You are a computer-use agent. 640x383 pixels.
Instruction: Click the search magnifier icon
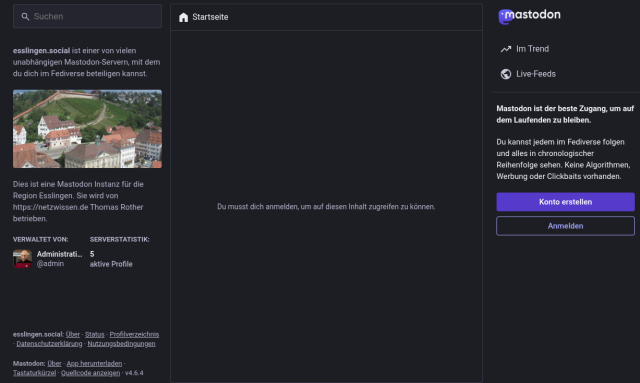click(25, 17)
